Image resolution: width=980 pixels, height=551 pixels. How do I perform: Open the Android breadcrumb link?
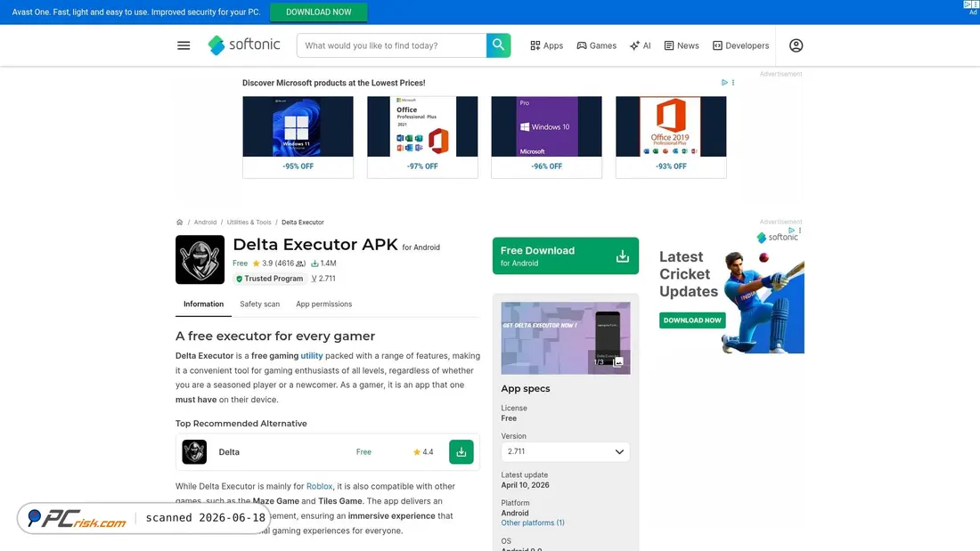point(205,223)
